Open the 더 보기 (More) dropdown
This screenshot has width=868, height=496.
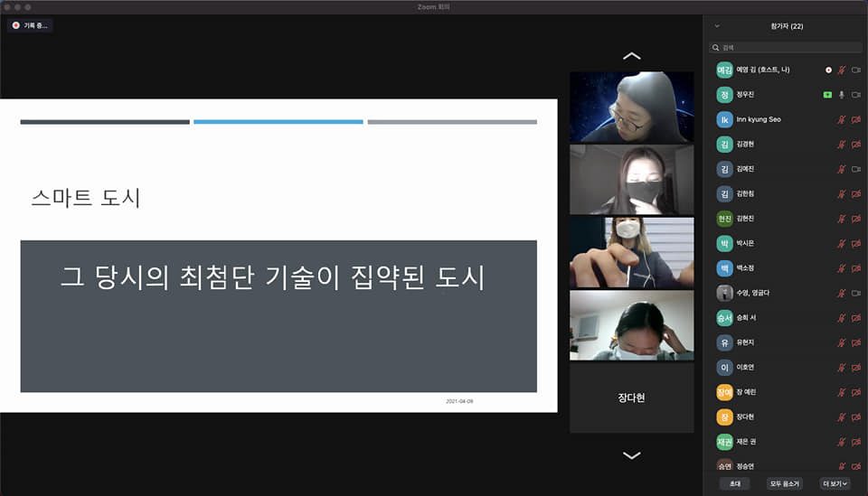tap(835, 484)
